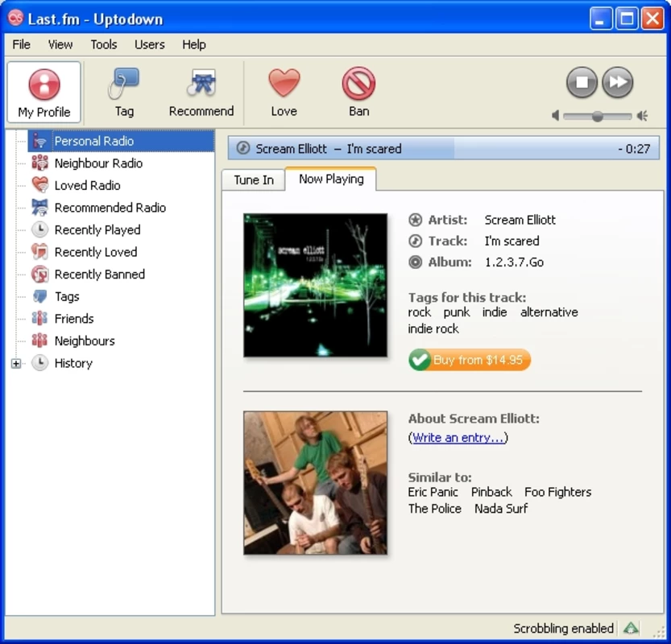Click the 1.2.3.7.Go album cover
Image resolution: width=671 pixels, height=644 pixels.
click(316, 285)
